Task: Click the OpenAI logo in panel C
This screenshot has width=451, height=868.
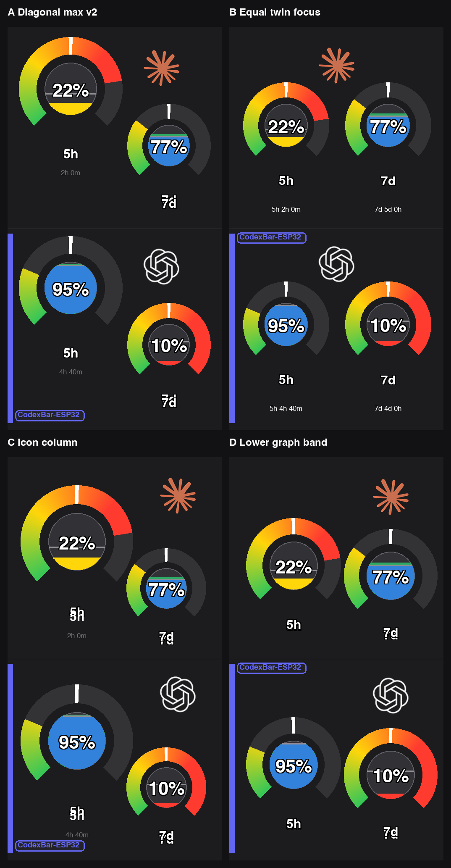Action: 178,694
